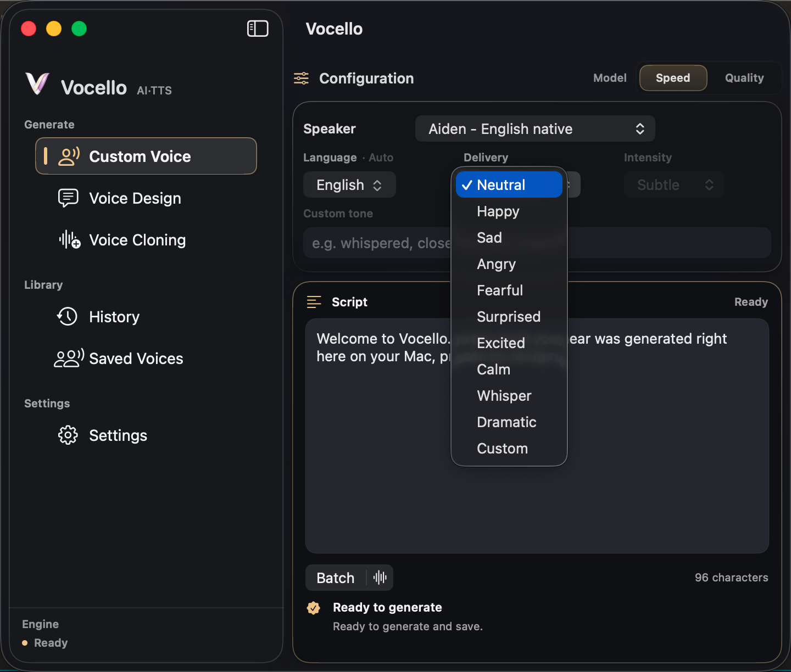Click the Voice Cloning waveform icon
This screenshot has height=672, width=791.
click(70, 239)
